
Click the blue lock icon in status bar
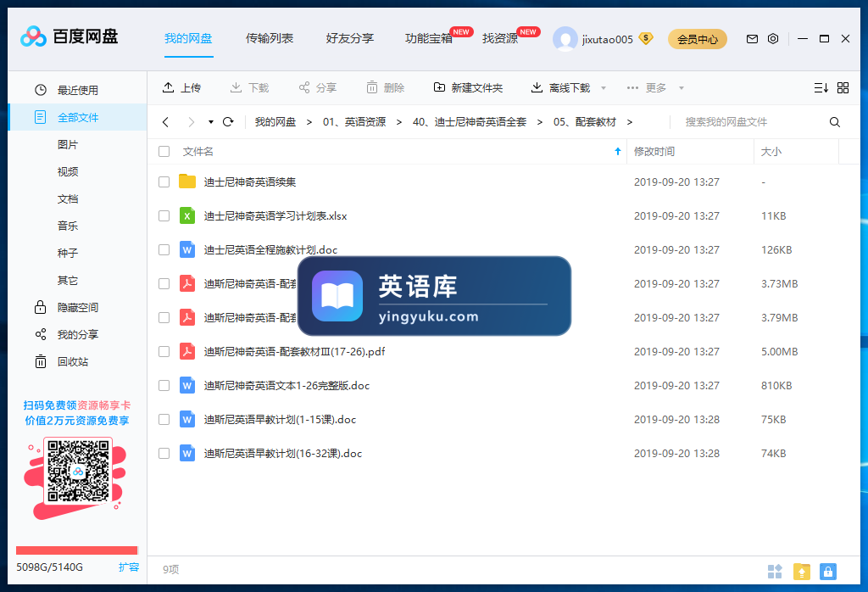point(827,572)
